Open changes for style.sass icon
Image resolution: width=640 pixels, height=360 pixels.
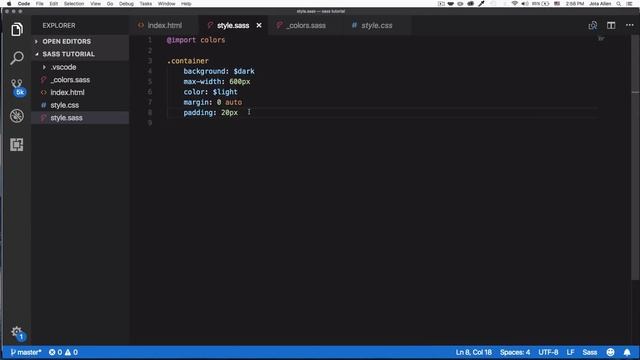pos(593,25)
